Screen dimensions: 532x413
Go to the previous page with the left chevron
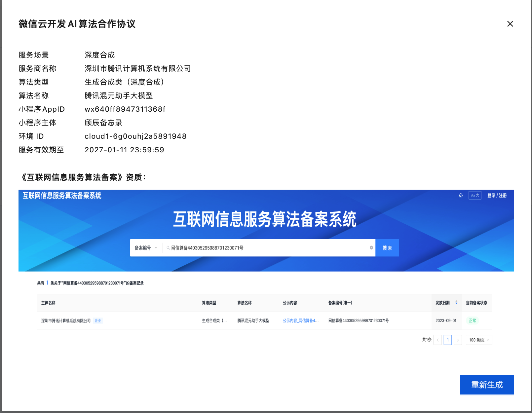(437, 340)
